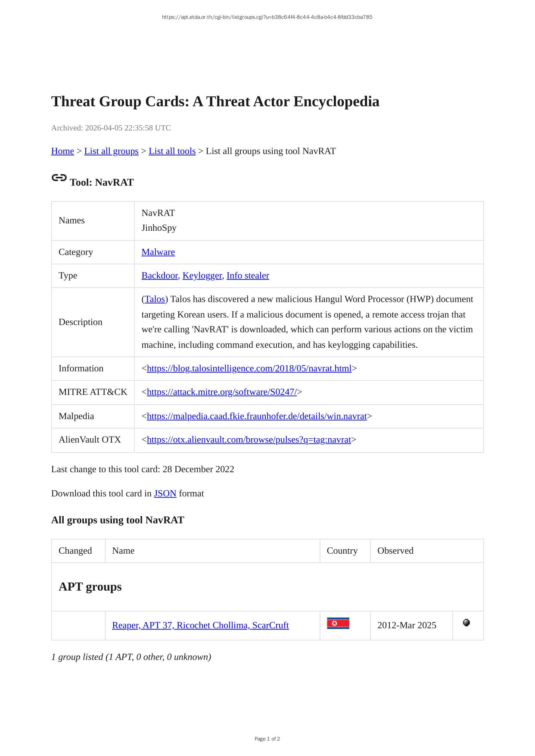Open the Reaper, APT 37 group link
The image size is (535, 756).
[200, 626]
